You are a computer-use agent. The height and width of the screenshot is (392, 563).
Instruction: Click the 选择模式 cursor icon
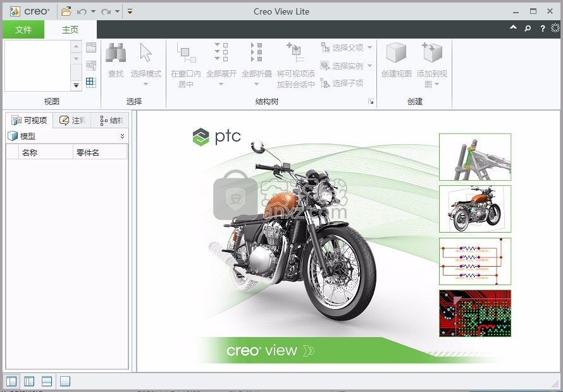click(145, 53)
